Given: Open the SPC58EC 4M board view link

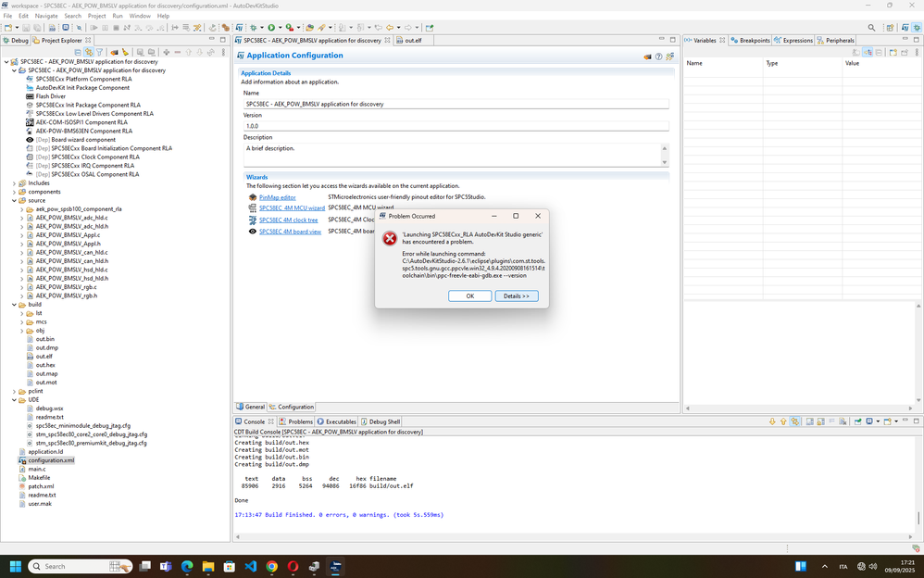Looking at the screenshot, I should pos(290,232).
